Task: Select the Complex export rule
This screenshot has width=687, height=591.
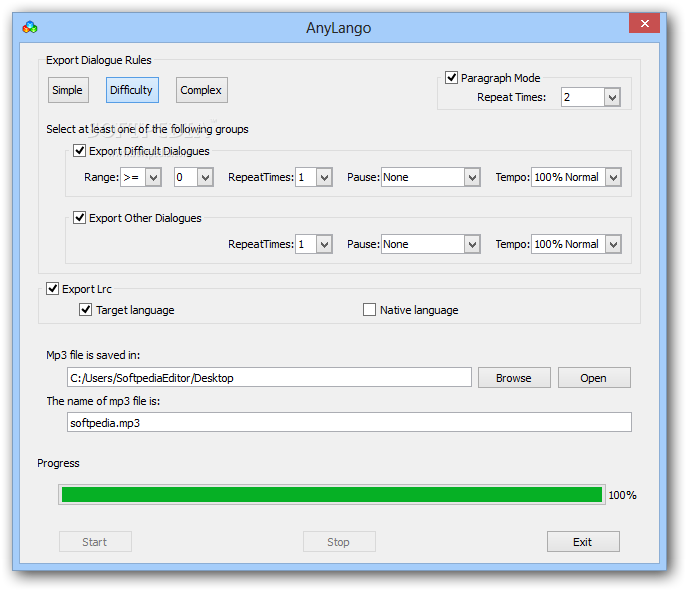Action: (202, 90)
